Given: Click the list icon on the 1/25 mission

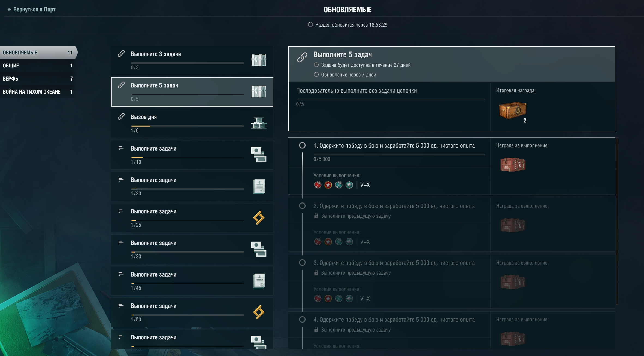Looking at the screenshot, I should tap(121, 211).
